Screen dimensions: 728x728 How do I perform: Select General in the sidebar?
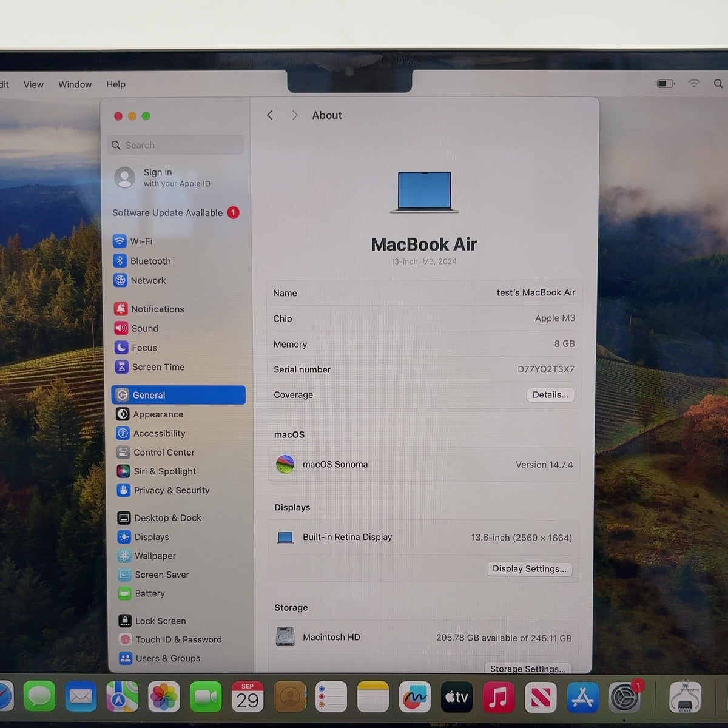(x=178, y=395)
